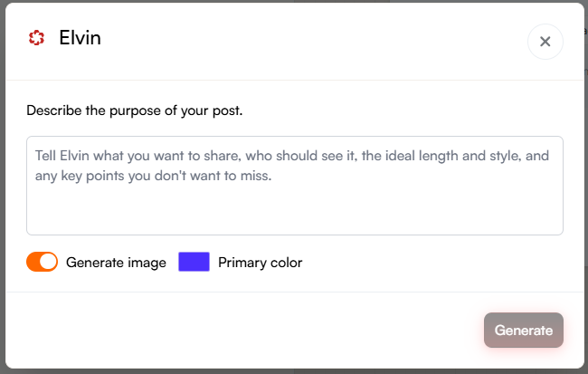Submit the post prompt with Generate
This screenshot has height=374, width=588.
click(x=523, y=331)
